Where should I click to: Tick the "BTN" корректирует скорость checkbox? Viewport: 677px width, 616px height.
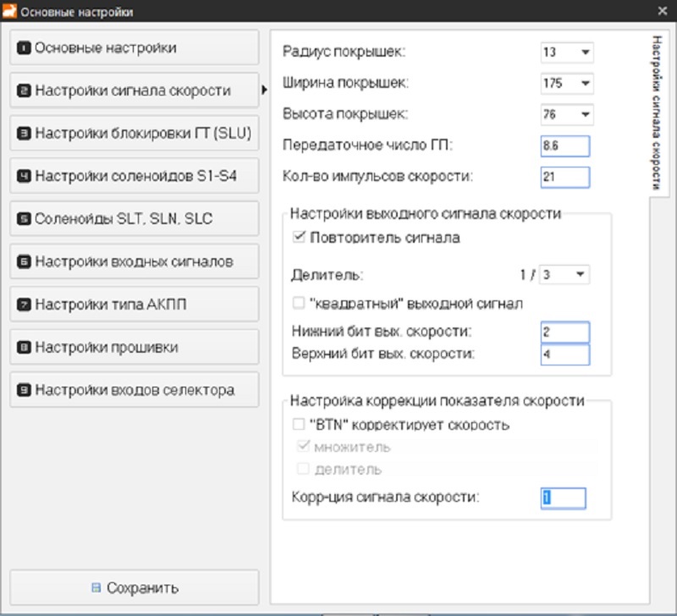click(x=298, y=425)
